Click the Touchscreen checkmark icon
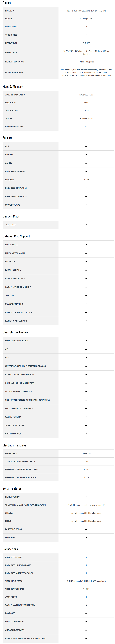 point(86,35)
